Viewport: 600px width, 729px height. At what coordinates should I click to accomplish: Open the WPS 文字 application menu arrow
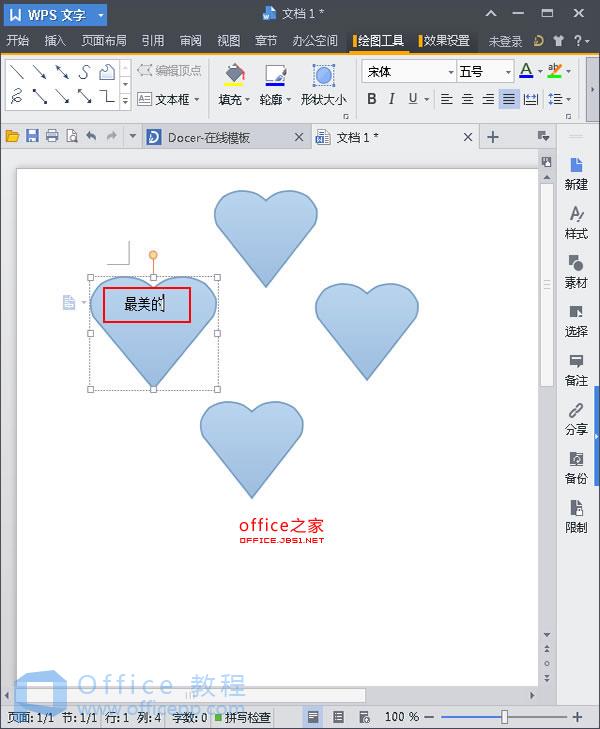[x=100, y=15]
